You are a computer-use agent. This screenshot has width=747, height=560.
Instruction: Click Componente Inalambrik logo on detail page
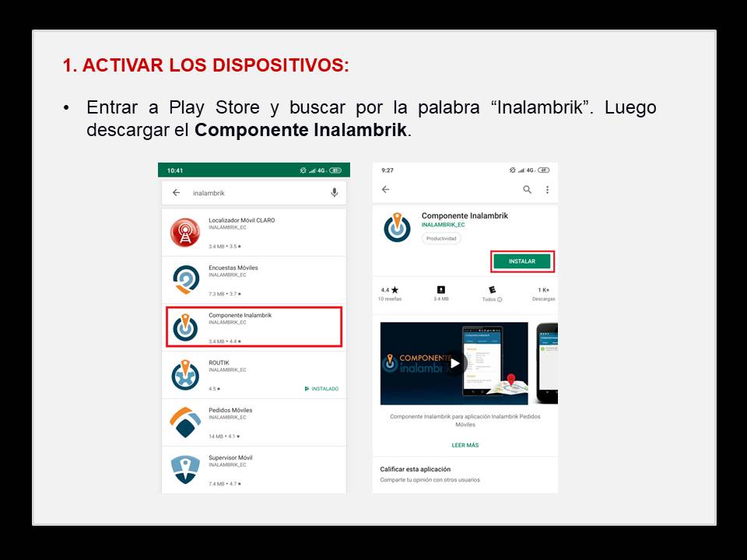tap(397, 228)
